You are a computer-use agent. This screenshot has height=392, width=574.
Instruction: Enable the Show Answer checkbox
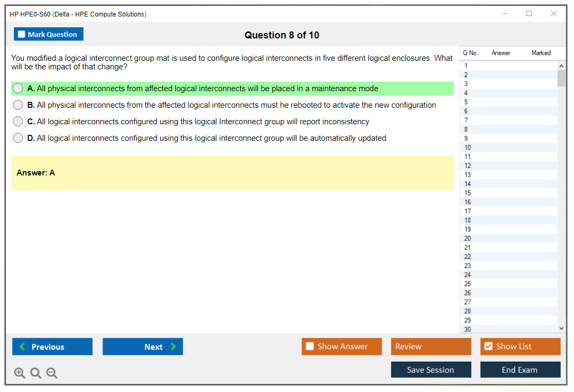point(310,347)
